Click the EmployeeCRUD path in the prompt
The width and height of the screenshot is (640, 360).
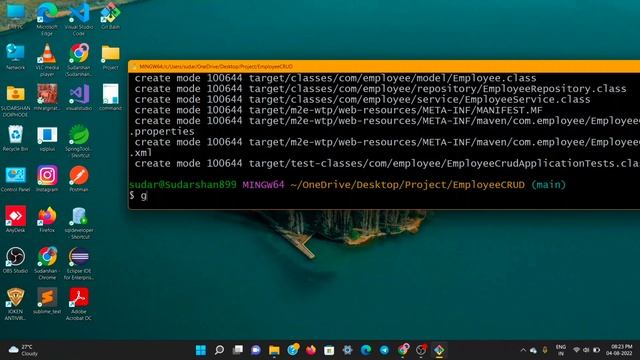tap(488, 185)
